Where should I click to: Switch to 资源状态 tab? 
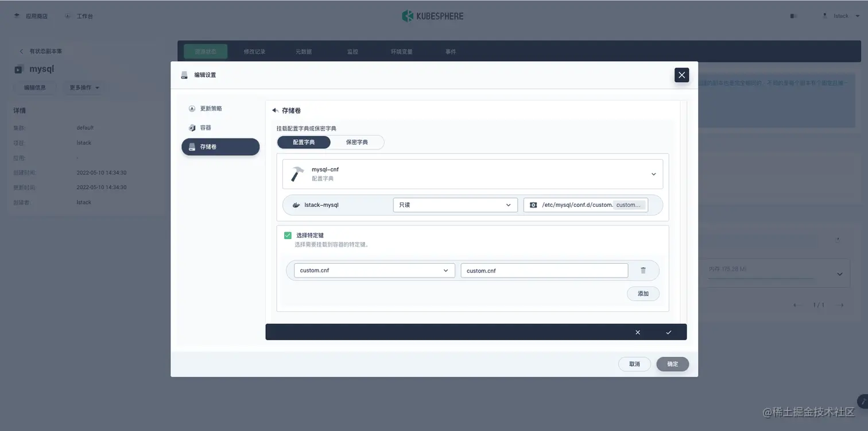tap(206, 52)
